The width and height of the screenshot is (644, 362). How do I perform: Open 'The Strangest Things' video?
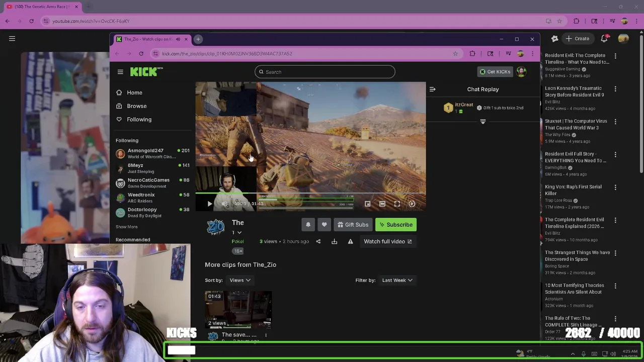point(577,256)
